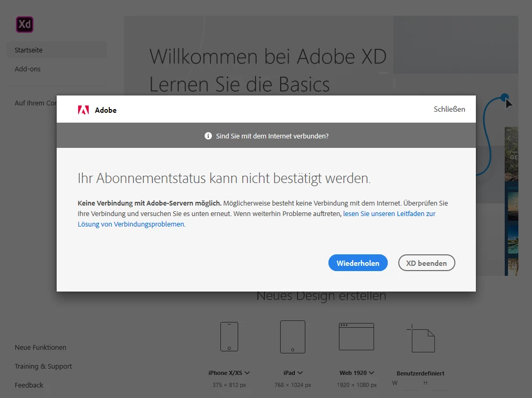Open Feedback in the sidebar
The image size is (532, 398).
(x=29, y=385)
